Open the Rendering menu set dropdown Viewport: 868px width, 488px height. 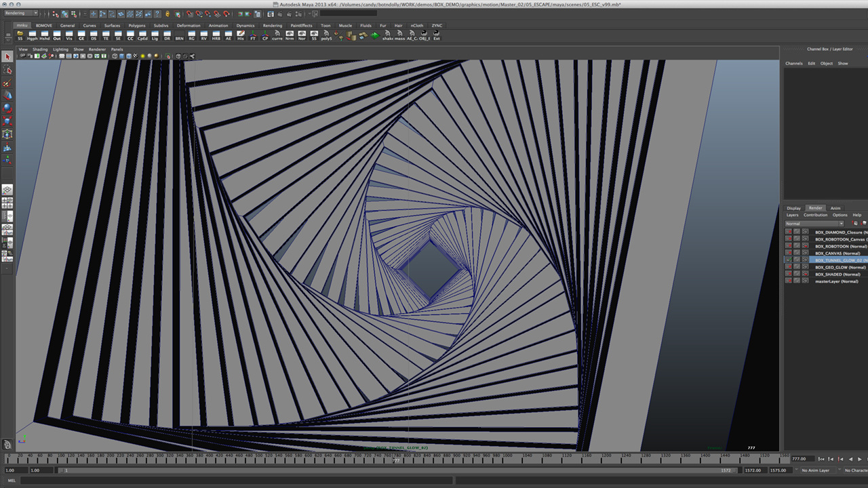(22, 13)
